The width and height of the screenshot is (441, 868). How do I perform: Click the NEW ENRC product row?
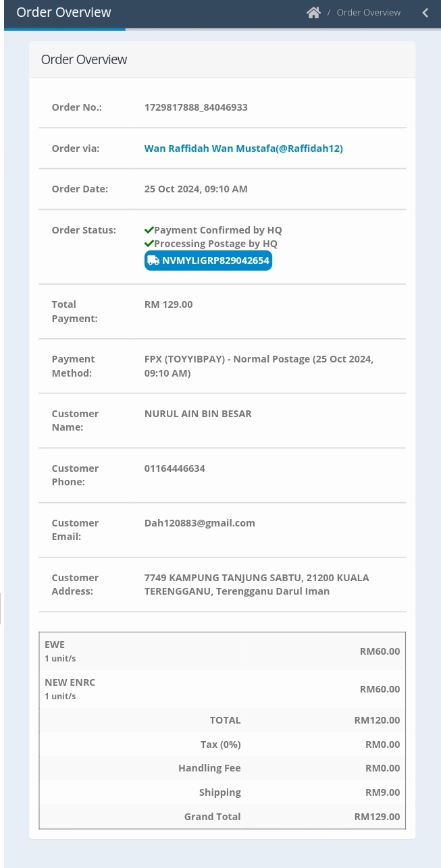point(222,689)
